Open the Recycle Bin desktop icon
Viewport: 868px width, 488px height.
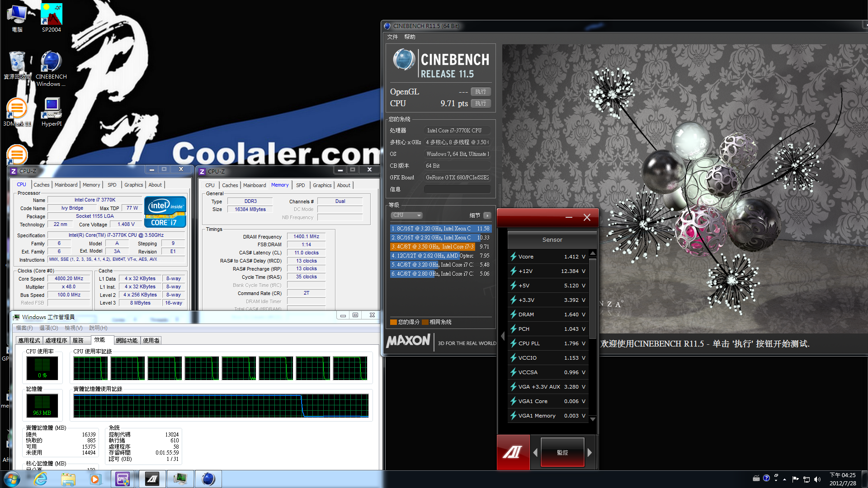[x=17, y=65]
